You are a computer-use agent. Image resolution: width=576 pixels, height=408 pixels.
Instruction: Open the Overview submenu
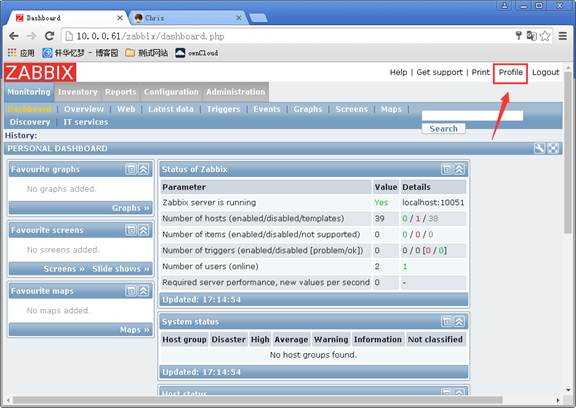click(x=84, y=109)
